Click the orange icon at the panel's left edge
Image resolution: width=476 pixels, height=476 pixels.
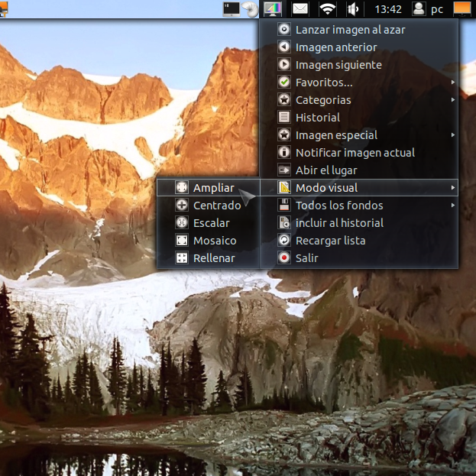(3, 9)
